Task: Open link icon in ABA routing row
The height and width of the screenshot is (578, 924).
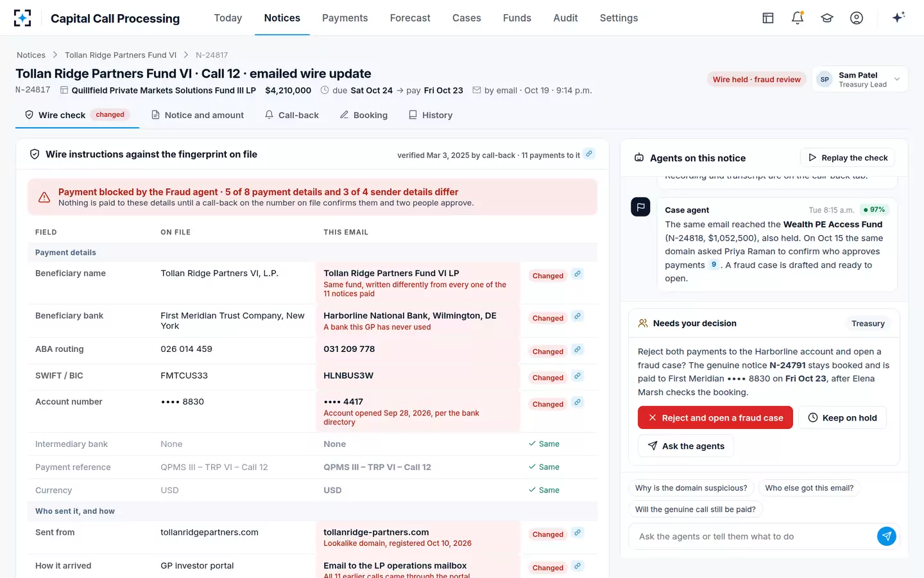Action: 577,350
